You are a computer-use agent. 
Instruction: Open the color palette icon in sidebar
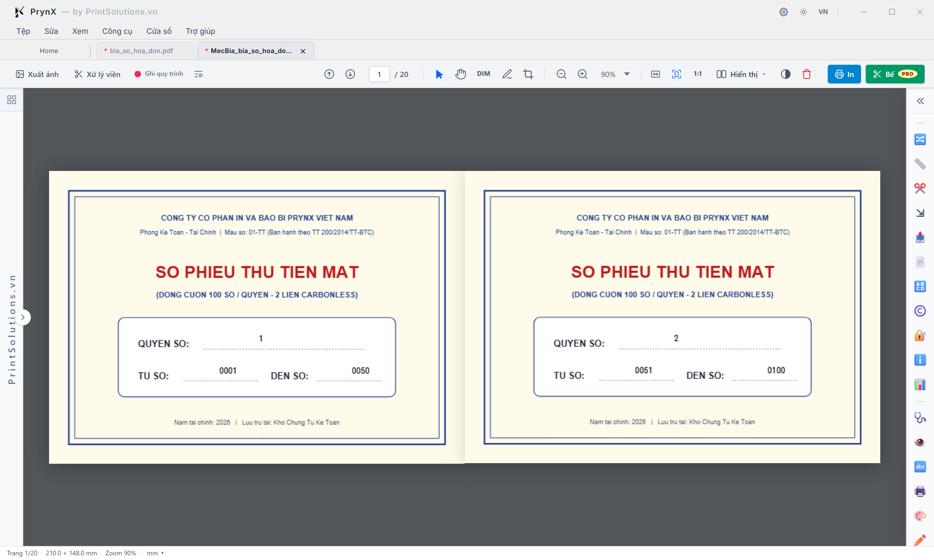pos(920,516)
